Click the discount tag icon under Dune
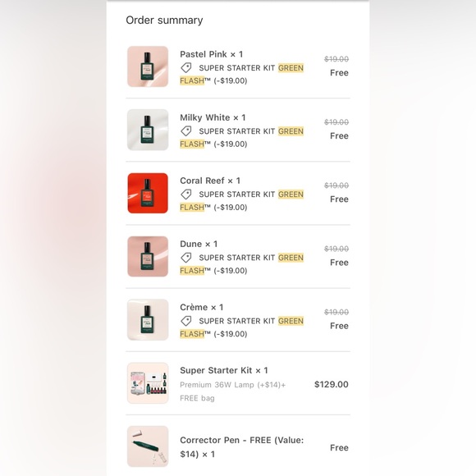Image resolution: width=476 pixels, height=476 pixels. (x=186, y=258)
